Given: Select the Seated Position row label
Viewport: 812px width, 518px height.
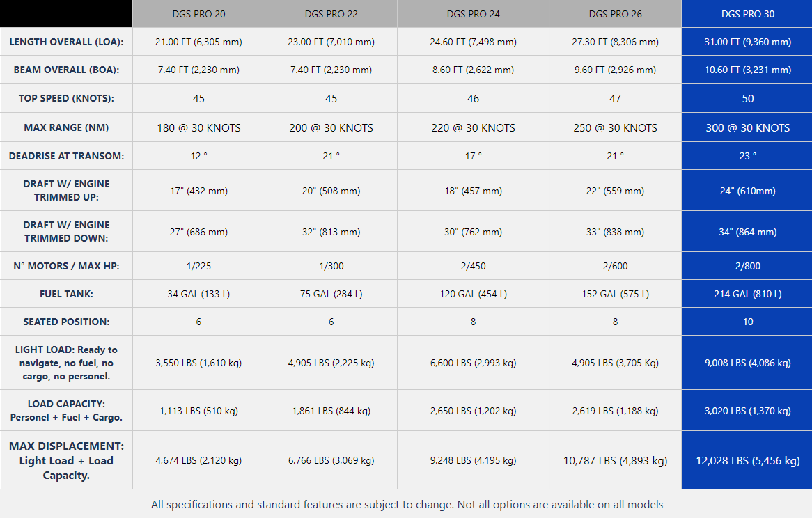Looking at the screenshot, I should tap(66, 322).
